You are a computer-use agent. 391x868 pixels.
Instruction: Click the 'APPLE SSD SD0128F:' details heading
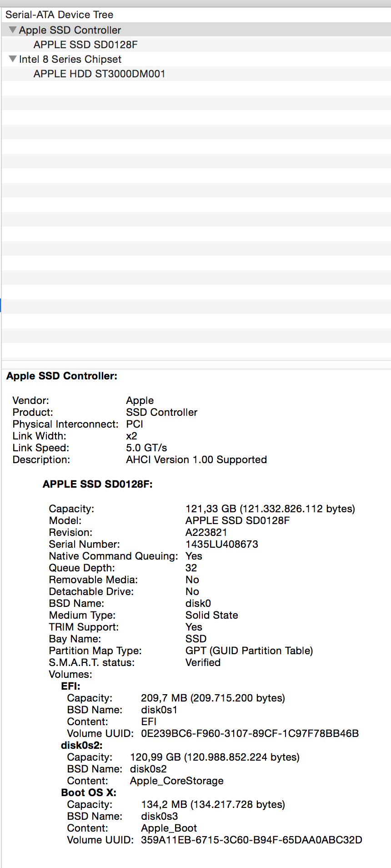[x=98, y=484]
